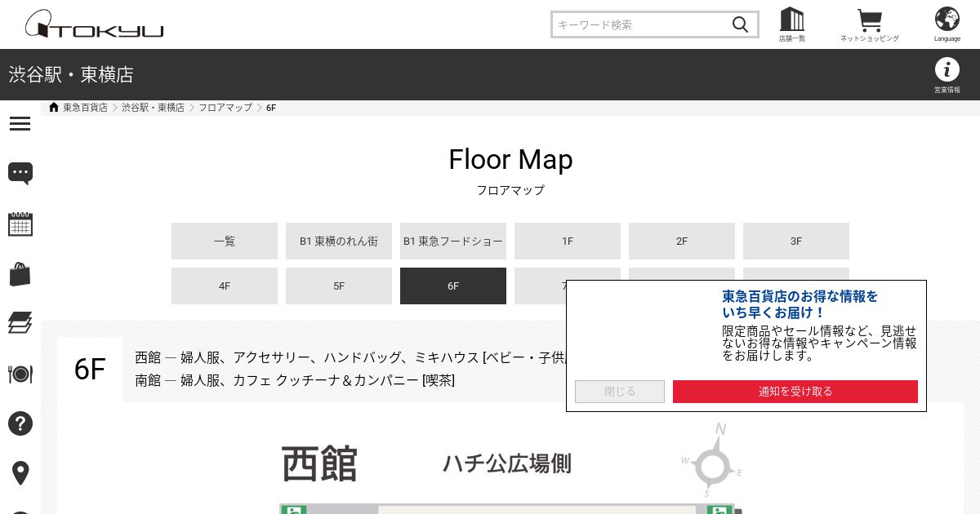
Task: Click the Tokyu logo
Action: (x=94, y=24)
